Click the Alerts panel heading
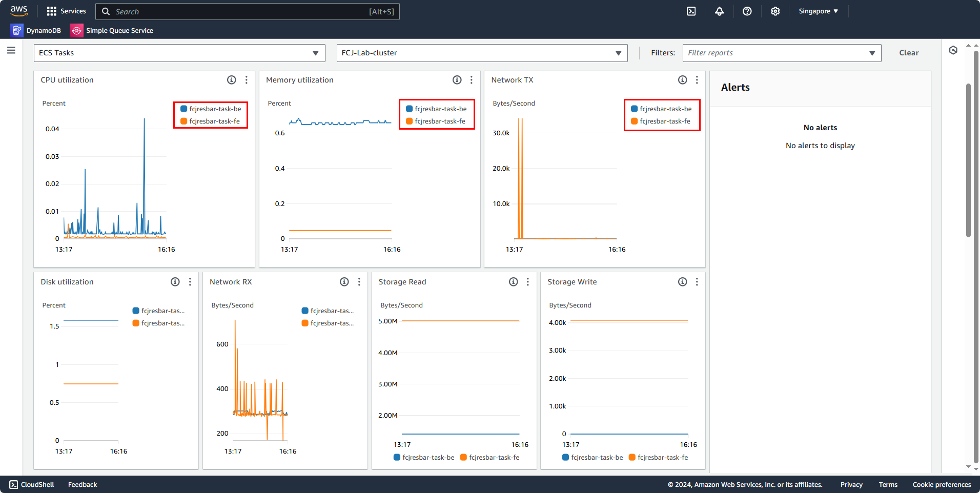980x493 pixels. 736,88
